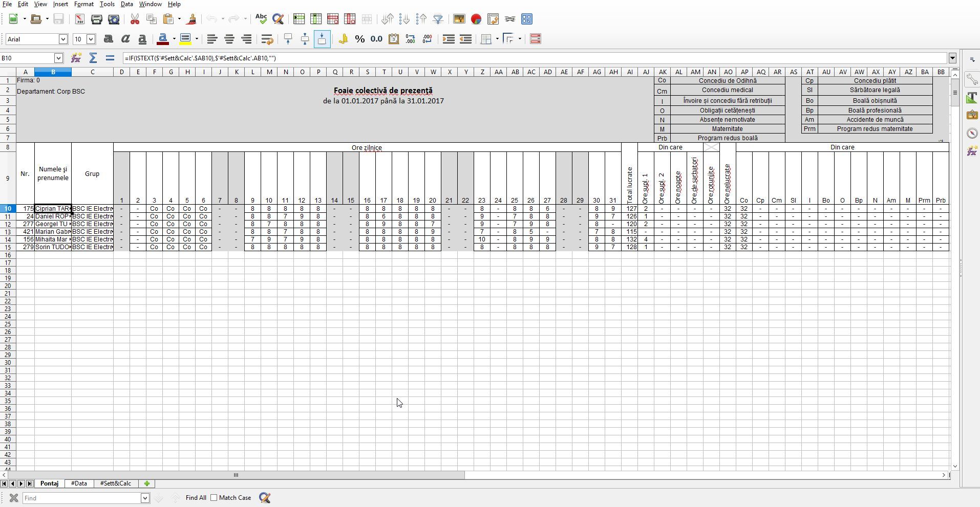Insert columns using toolbar icon
The height and width of the screenshot is (507, 980).
pos(316,19)
